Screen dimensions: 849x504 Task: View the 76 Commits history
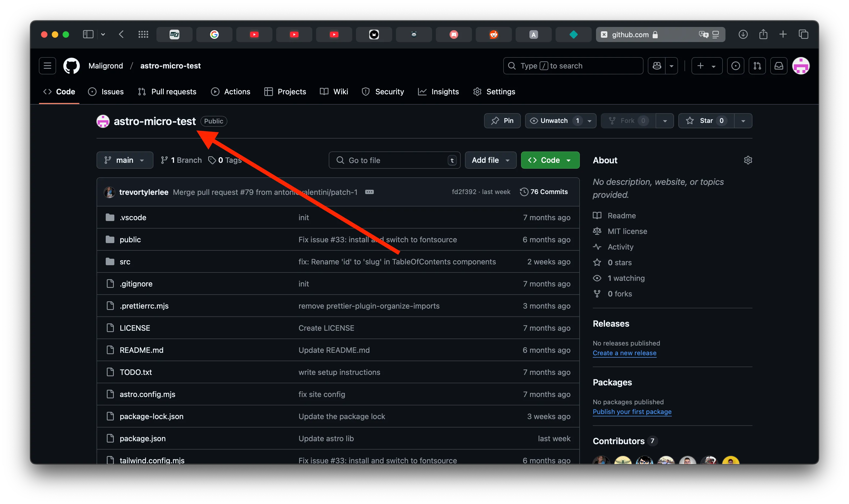(x=544, y=192)
